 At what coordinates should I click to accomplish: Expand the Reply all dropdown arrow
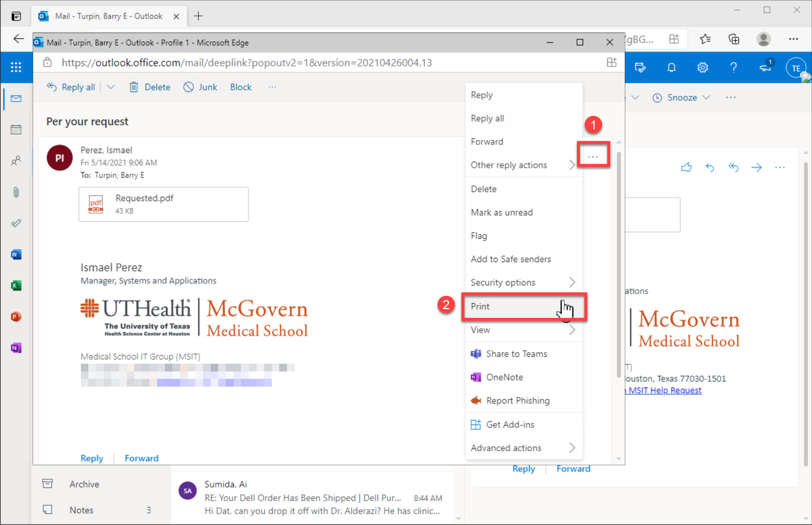111,87
